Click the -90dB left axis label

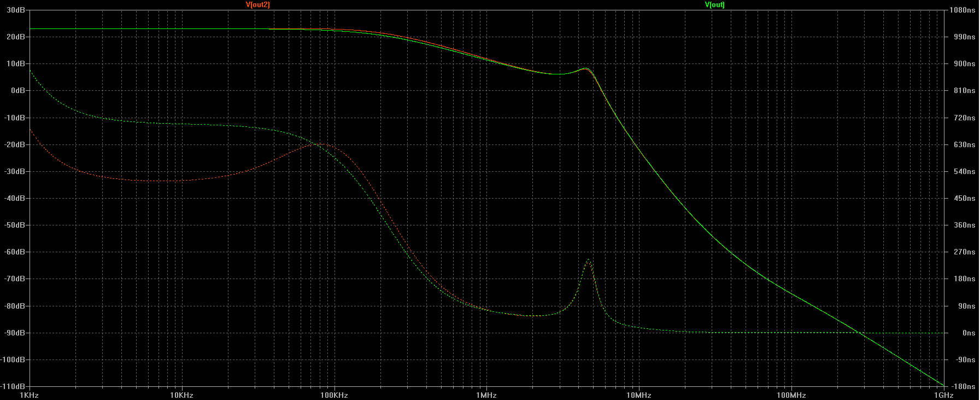[15, 333]
